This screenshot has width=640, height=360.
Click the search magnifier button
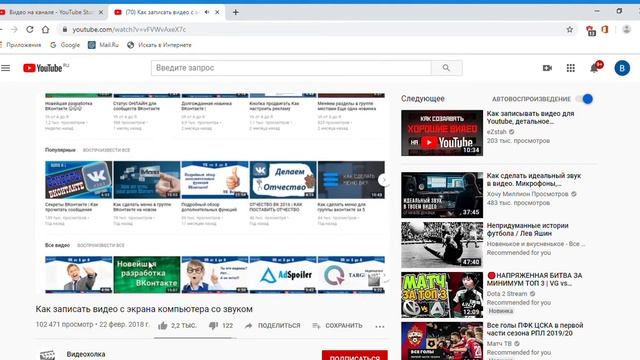pos(447,68)
